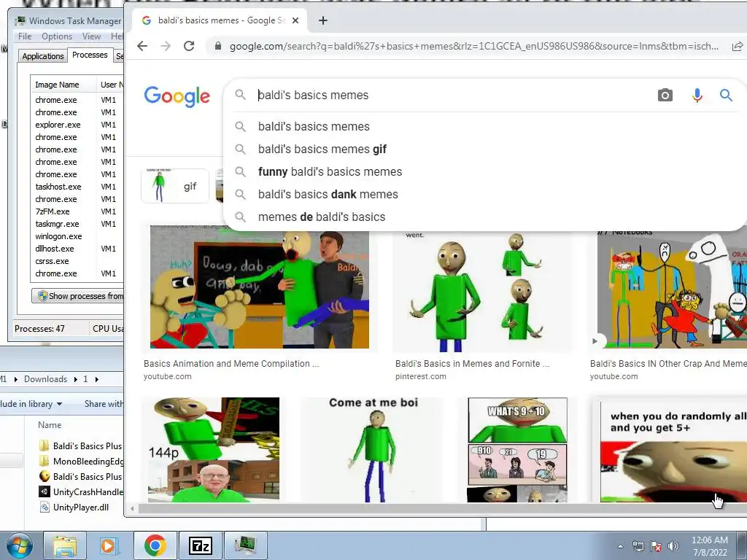Click the 'gif' filter chip
This screenshot has width=747, height=560.
[175, 186]
